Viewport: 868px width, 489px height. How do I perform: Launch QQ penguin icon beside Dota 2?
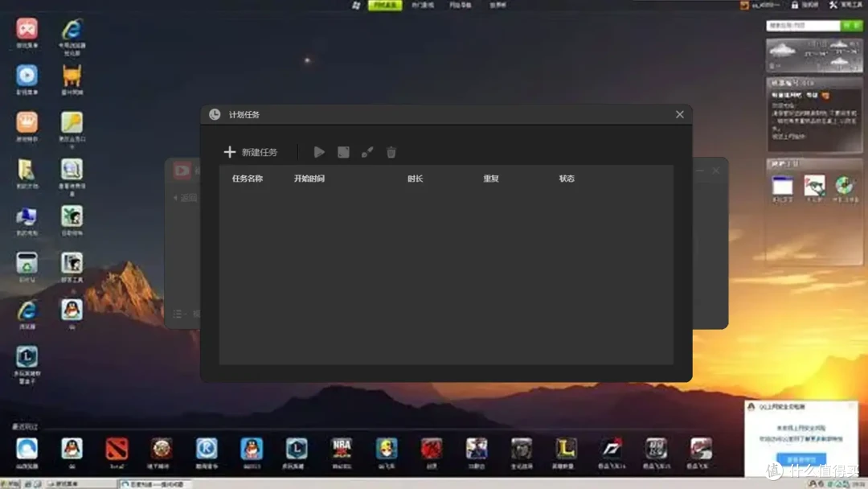(72, 449)
